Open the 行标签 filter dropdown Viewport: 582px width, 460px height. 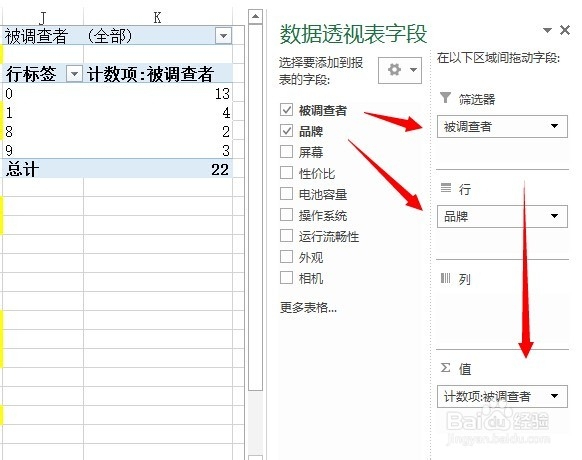[x=74, y=74]
